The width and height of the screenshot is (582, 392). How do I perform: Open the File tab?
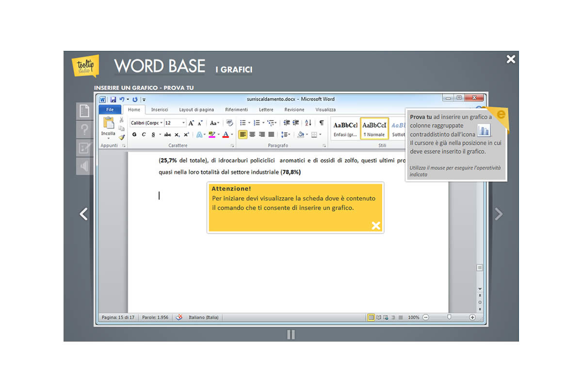pyautogui.click(x=110, y=110)
